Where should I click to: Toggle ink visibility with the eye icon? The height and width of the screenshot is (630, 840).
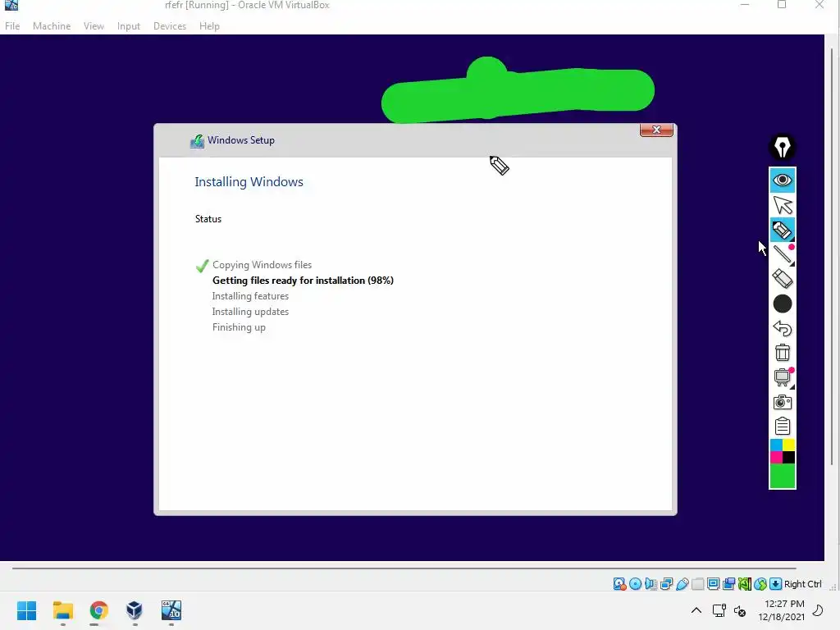coord(782,180)
